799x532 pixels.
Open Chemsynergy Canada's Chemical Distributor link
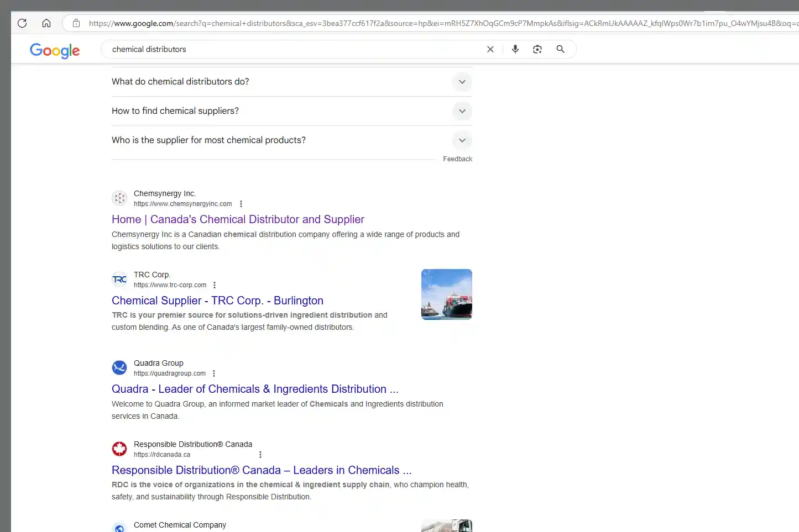point(238,219)
